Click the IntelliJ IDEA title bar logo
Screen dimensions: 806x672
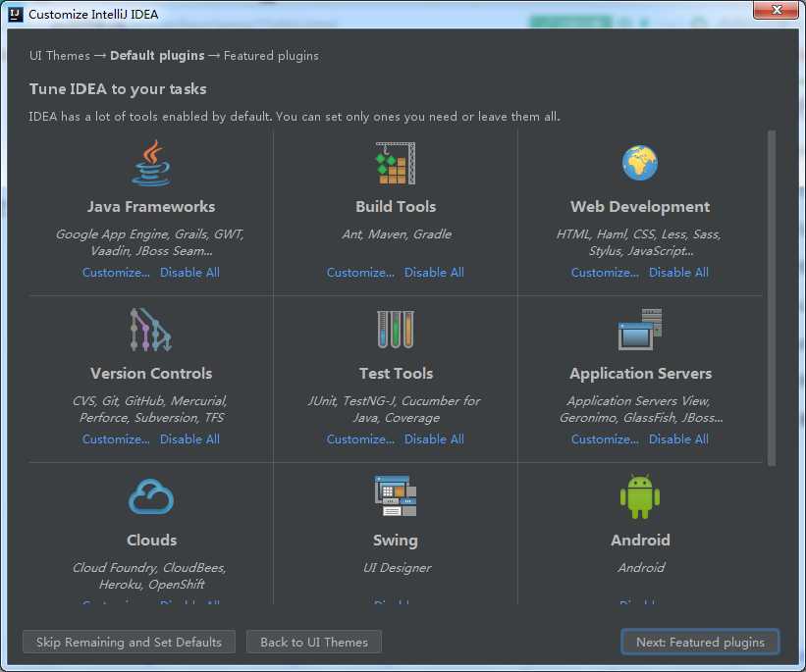click(x=16, y=14)
